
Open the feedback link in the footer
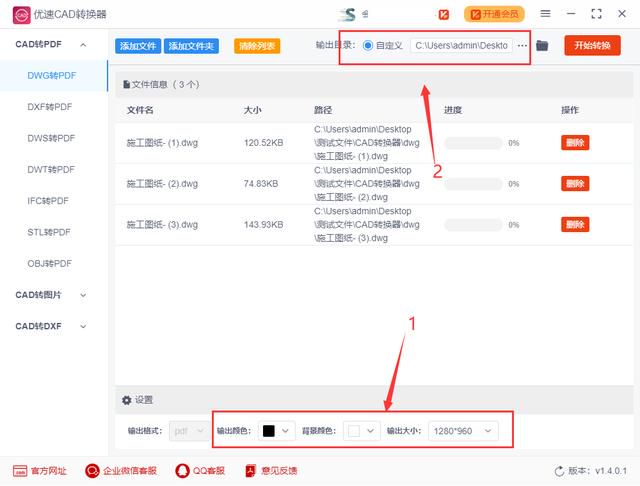click(271, 471)
